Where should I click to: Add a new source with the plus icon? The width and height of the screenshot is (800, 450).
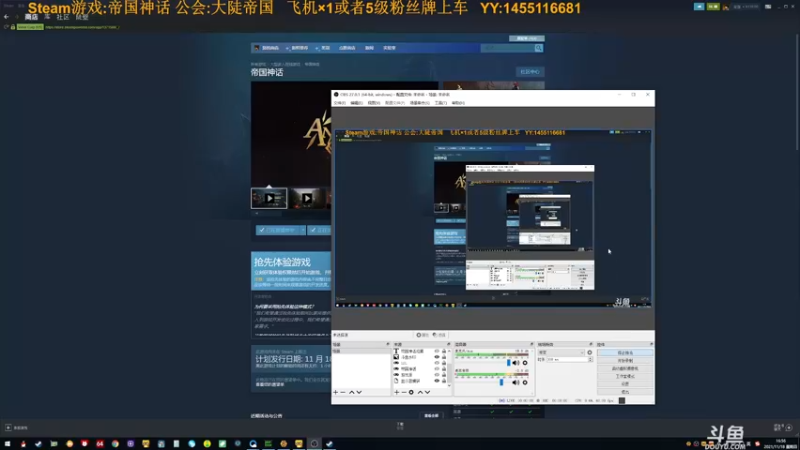[396, 392]
